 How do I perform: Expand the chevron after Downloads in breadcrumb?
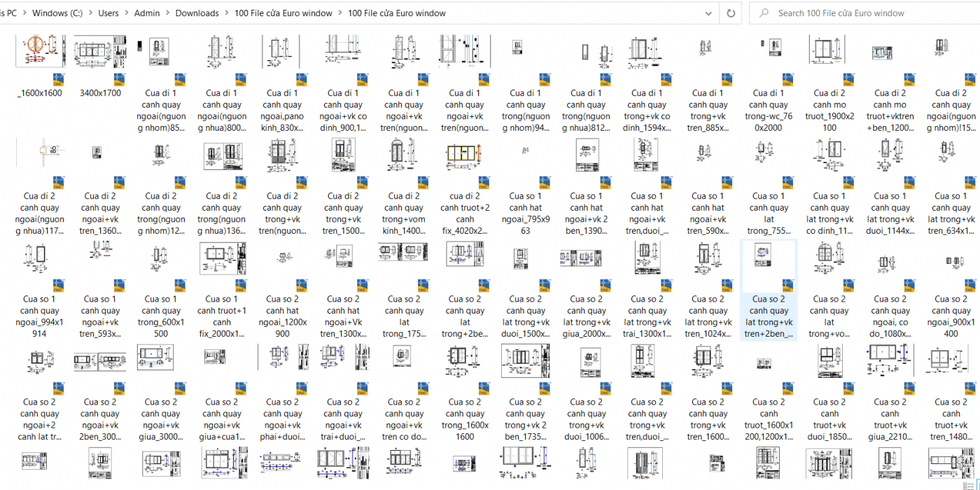click(225, 13)
